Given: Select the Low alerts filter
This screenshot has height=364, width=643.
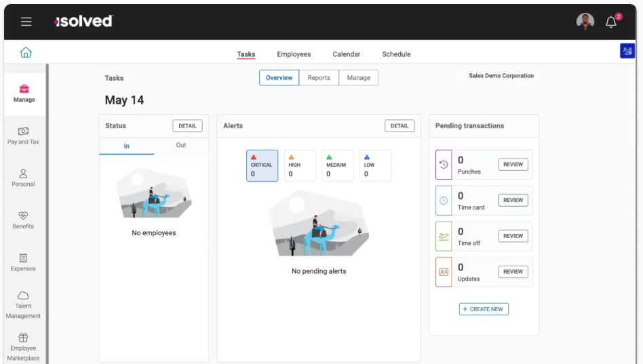Looking at the screenshot, I should tap(375, 165).
